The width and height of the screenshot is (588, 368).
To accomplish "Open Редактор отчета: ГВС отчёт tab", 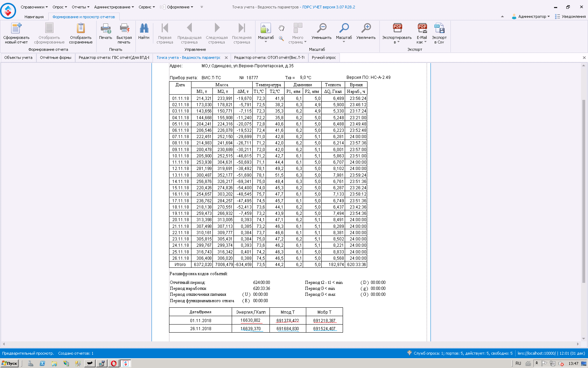I will pos(114,57).
